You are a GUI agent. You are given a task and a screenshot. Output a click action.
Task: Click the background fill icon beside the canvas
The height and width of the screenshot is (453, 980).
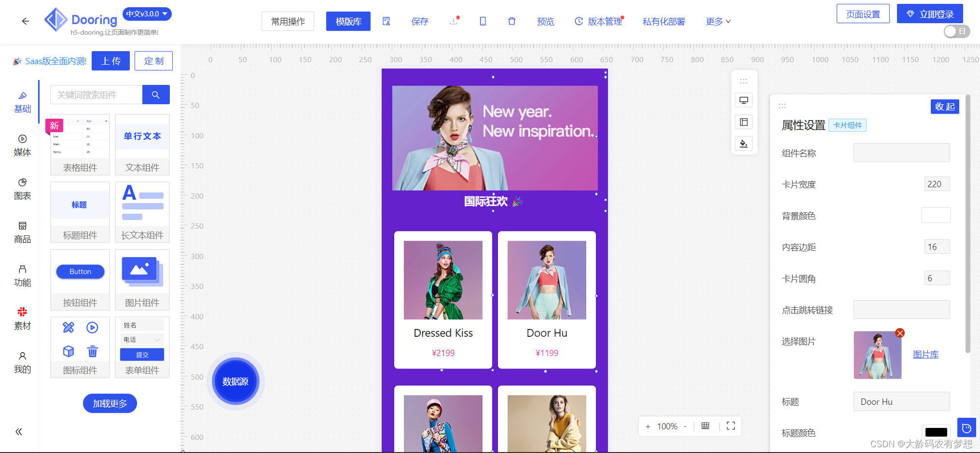[x=744, y=143]
